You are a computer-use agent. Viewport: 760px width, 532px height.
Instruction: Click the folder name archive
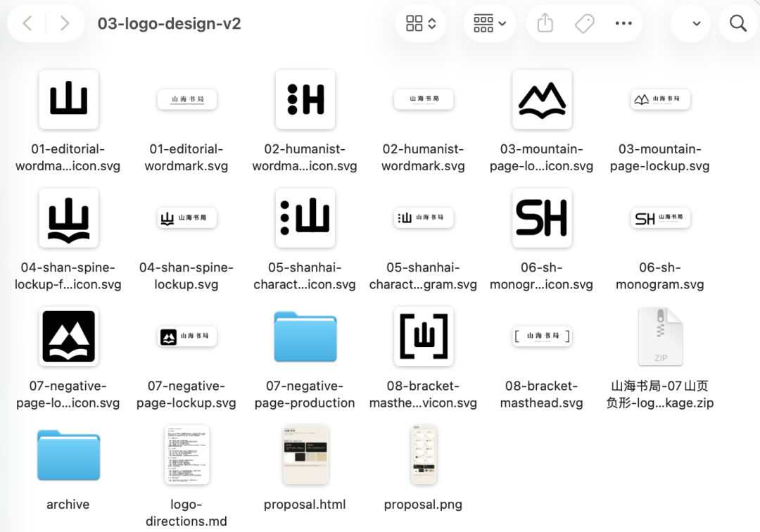coord(68,505)
